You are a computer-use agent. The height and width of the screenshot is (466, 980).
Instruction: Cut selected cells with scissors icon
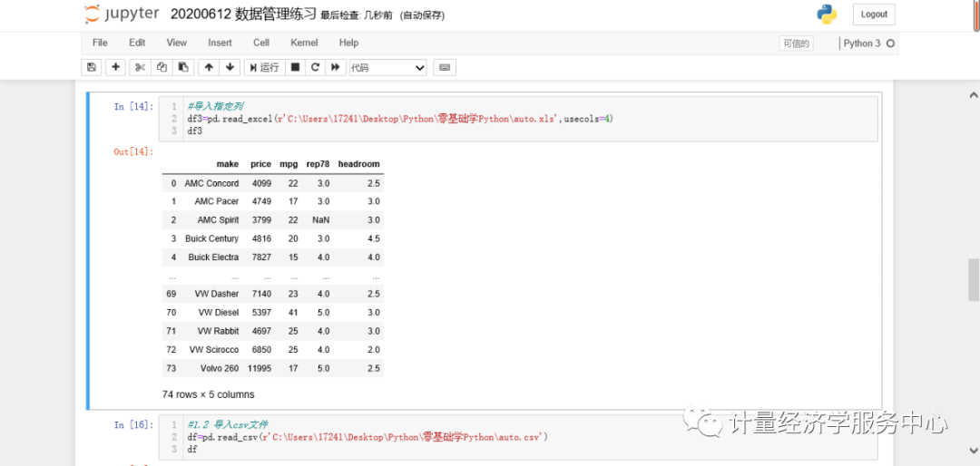click(140, 67)
